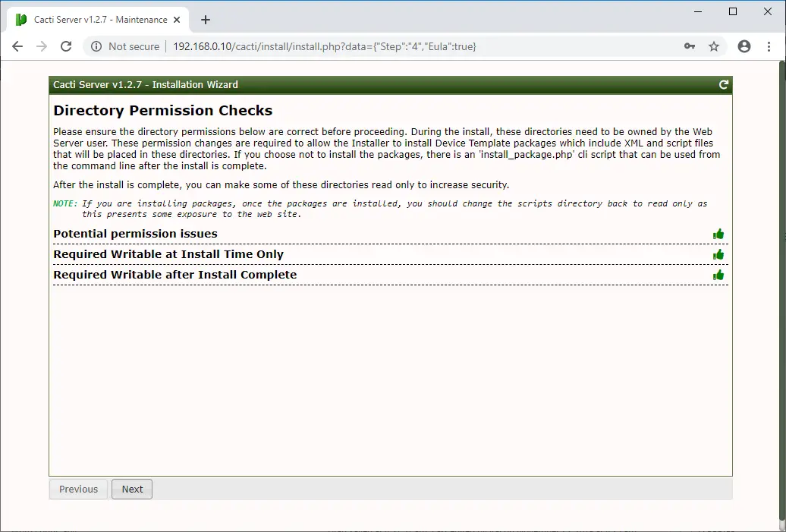Click the Previous button
The image size is (786, 532).
78,489
